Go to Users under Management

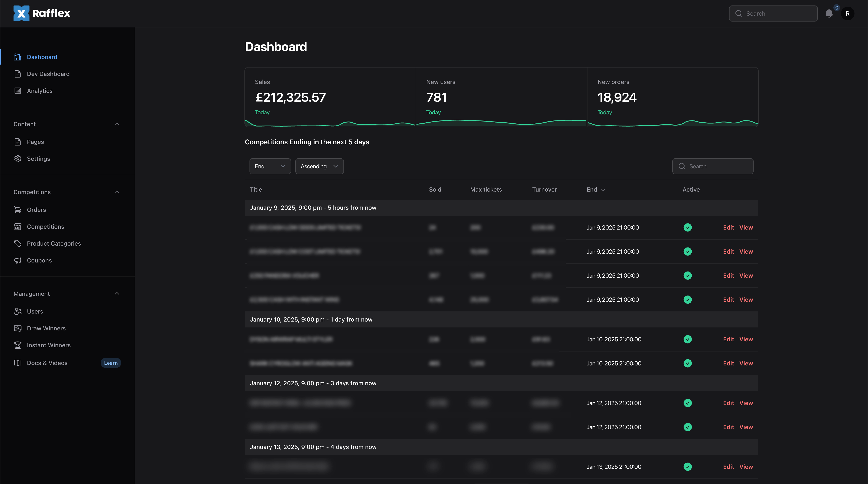[x=35, y=312]
